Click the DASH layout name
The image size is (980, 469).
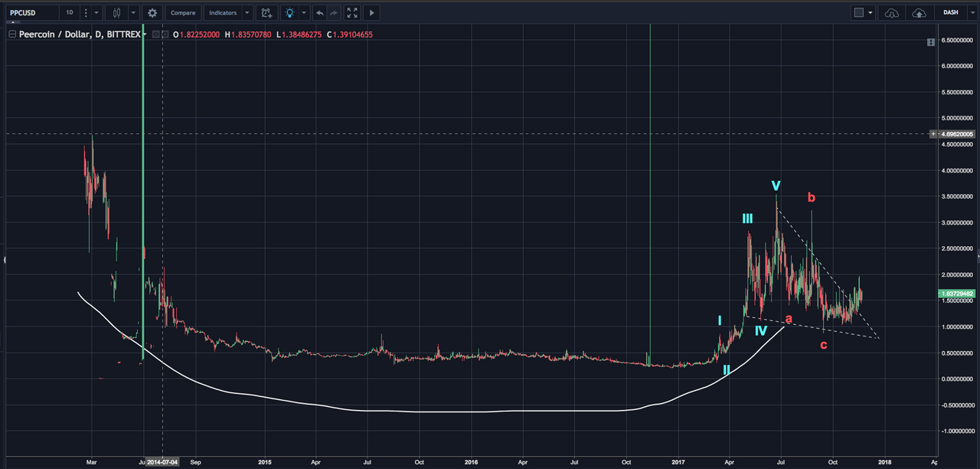point(950,12)
